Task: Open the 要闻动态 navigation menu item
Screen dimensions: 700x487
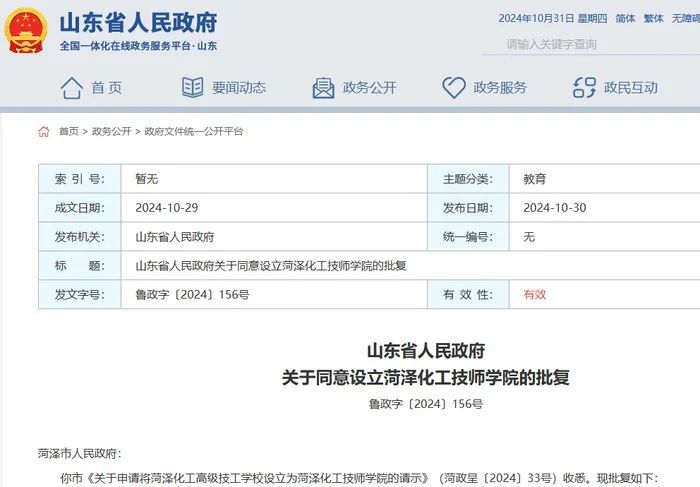Action: click(x=238, y=88)
